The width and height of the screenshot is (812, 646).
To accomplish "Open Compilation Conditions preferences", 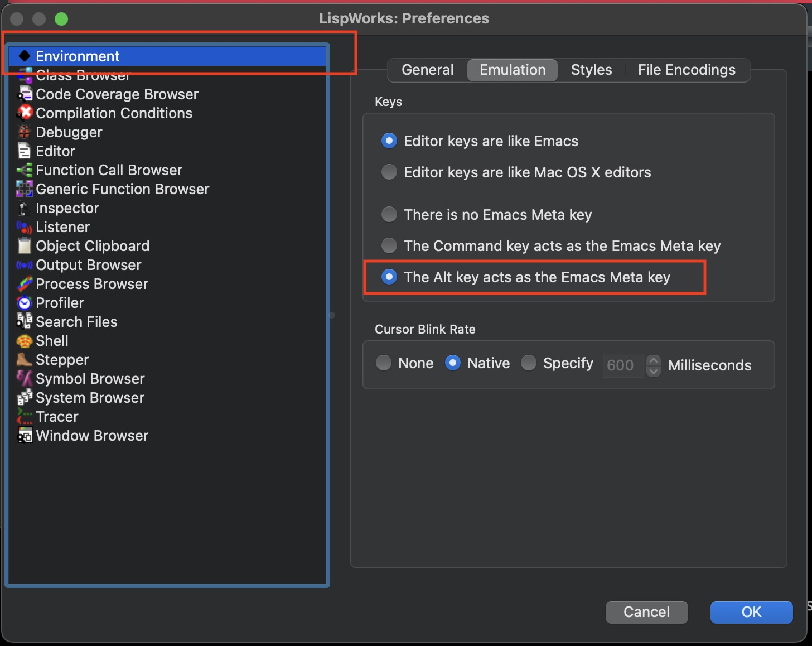I will click(167, 113).
